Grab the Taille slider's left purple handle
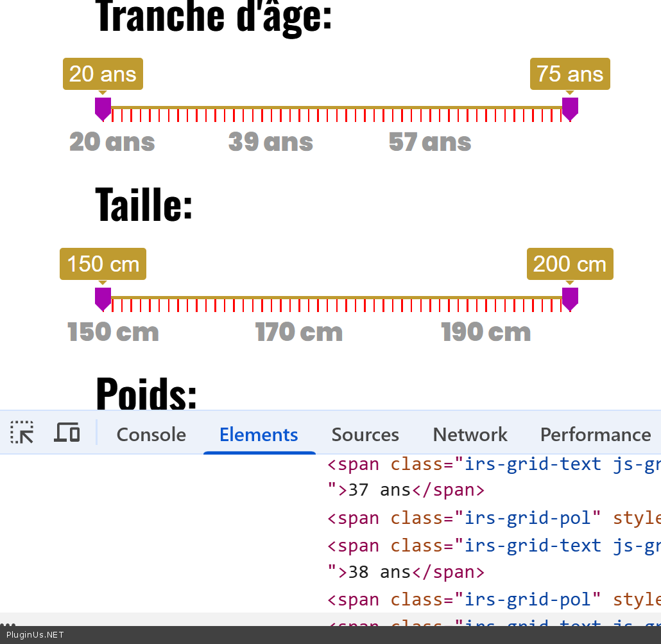The image size is (661, 644). coord(103,299)
